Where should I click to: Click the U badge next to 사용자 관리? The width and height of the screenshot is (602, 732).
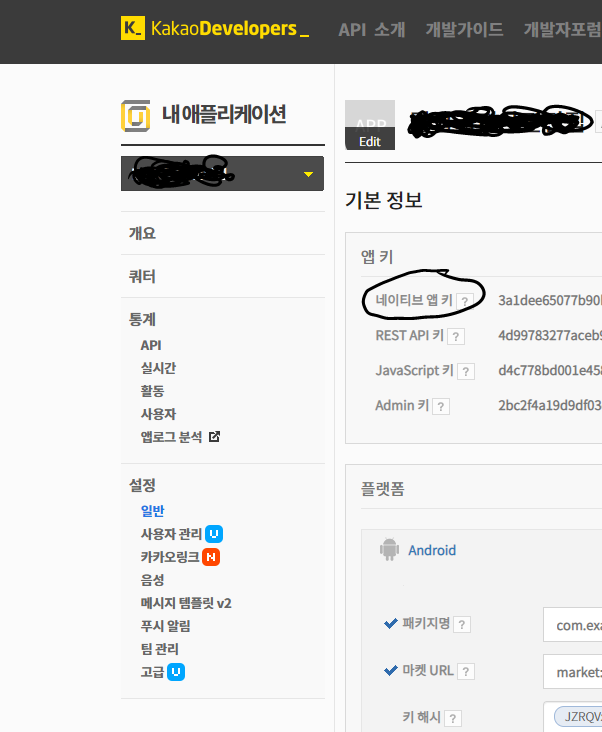coord(214,534)
